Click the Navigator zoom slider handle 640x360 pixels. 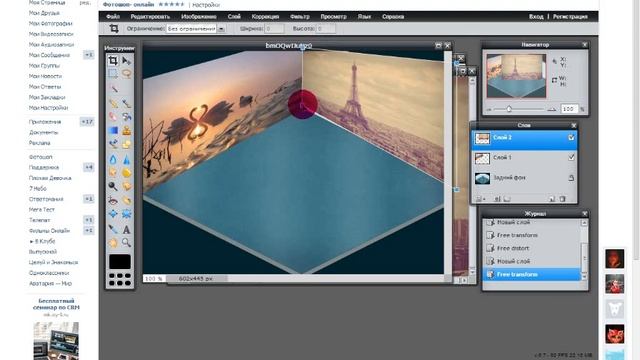(x=509, y=109)
